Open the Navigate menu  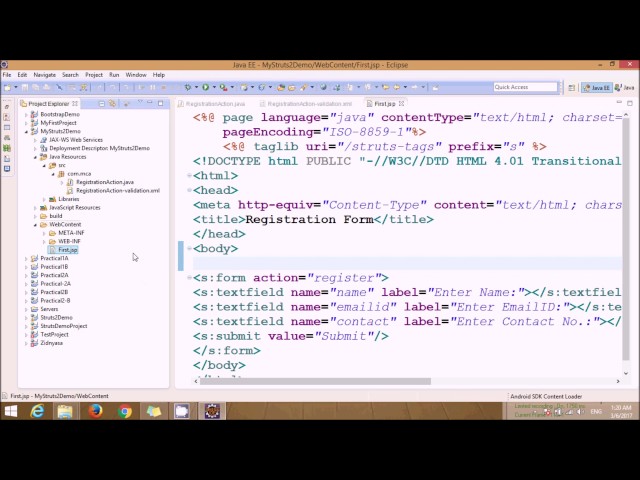click(x=44, y=75)
